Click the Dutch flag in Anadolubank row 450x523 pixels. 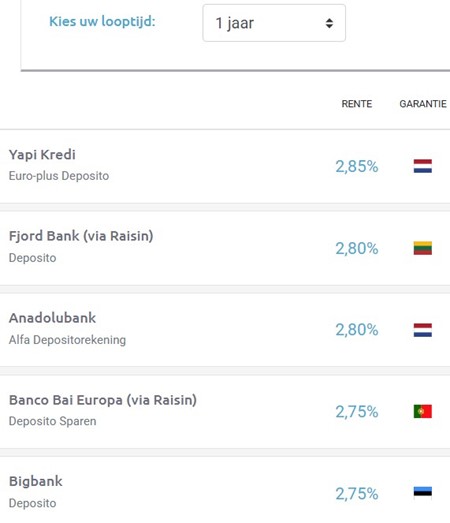click(x=423, y=330)
